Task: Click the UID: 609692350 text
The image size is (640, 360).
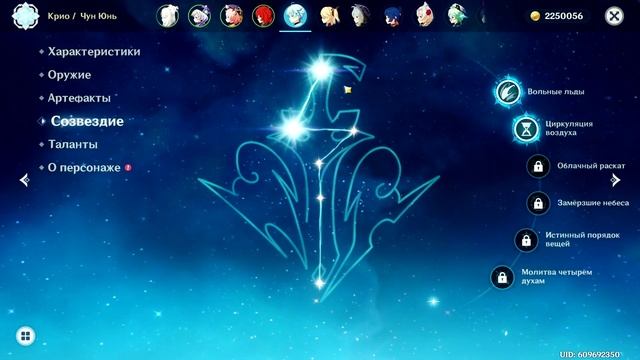Action: [589, 354]
